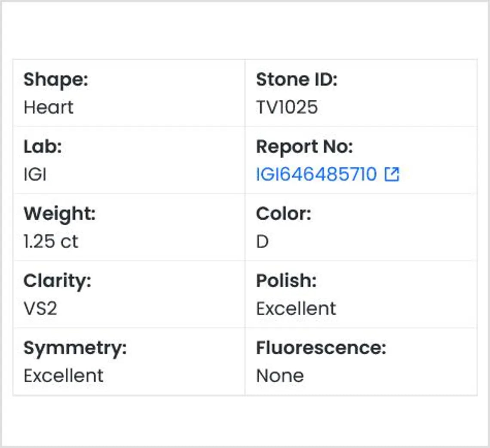Click the Stone ID label
The height and width of the screenshot is (448, 490).
point(297,80)
